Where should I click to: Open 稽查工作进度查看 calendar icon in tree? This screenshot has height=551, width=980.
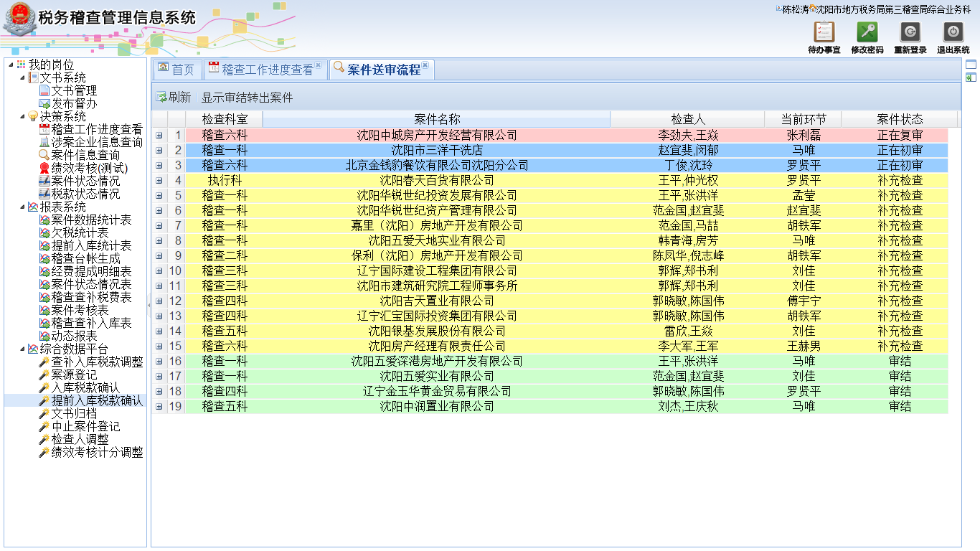44,130
